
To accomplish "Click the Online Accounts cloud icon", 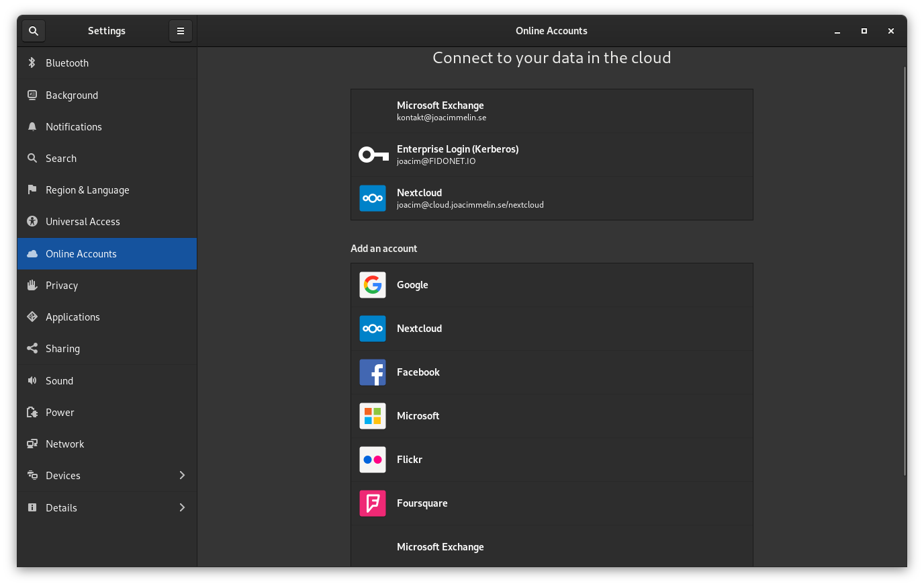I will pos(32,254).
